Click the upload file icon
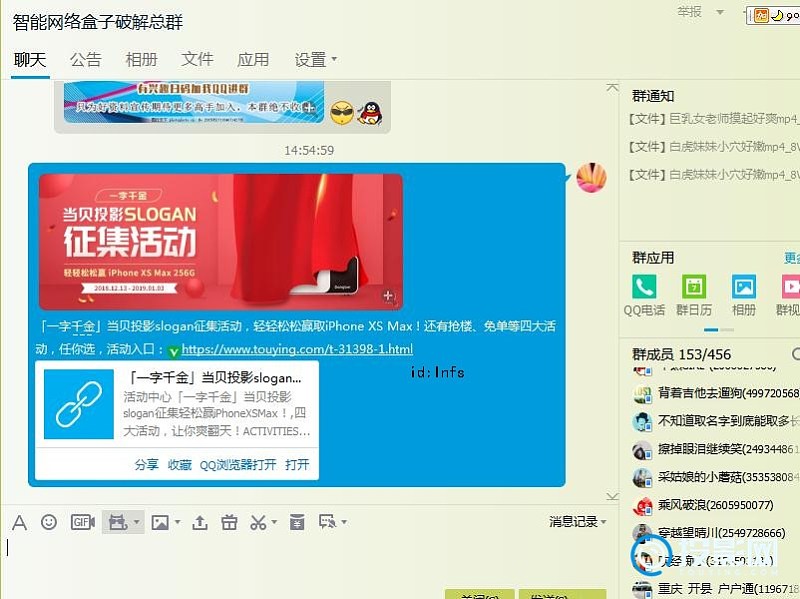This screenshot has height=599, width=800. pos(199,522)
